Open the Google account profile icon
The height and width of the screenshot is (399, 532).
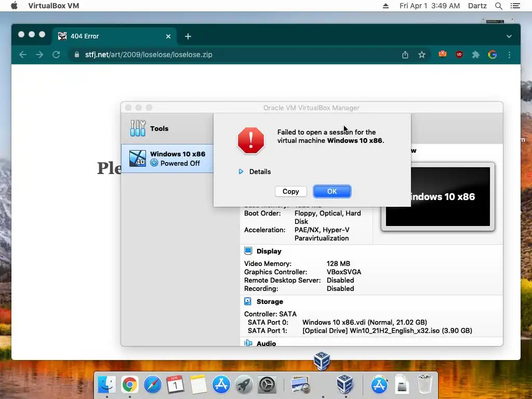point(493,55)
